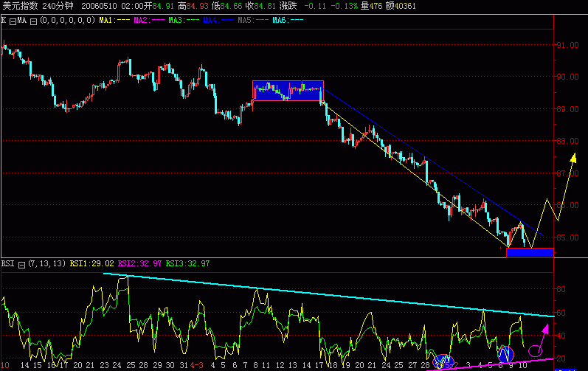Toggle the small box icon after MA
Viewport: 588px width, 371px height.
point(33,21)
